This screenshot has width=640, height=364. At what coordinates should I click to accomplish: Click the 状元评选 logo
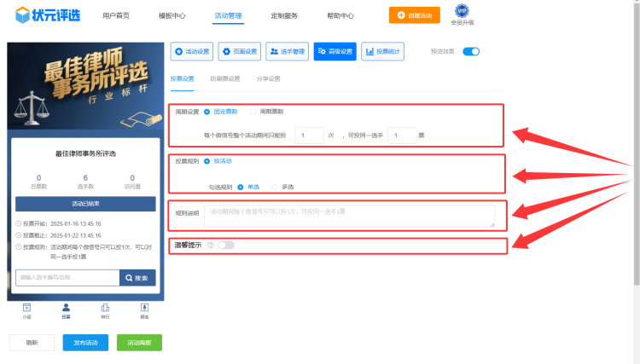coord(43,14)
